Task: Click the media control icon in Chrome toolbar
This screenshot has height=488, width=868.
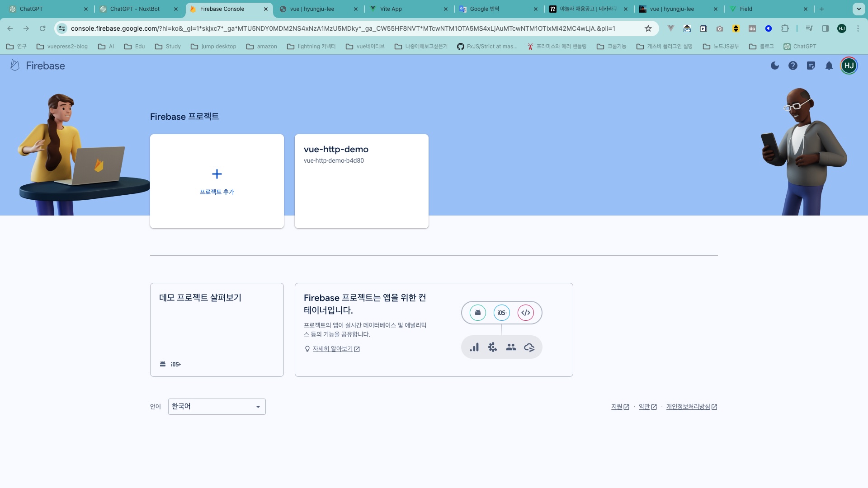Action: 809,28
